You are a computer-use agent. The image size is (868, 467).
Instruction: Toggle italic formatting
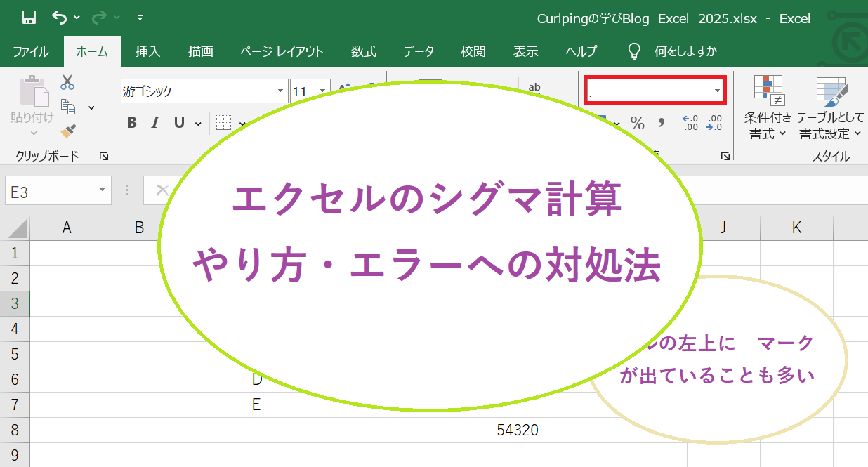click(x=155, y=122)
